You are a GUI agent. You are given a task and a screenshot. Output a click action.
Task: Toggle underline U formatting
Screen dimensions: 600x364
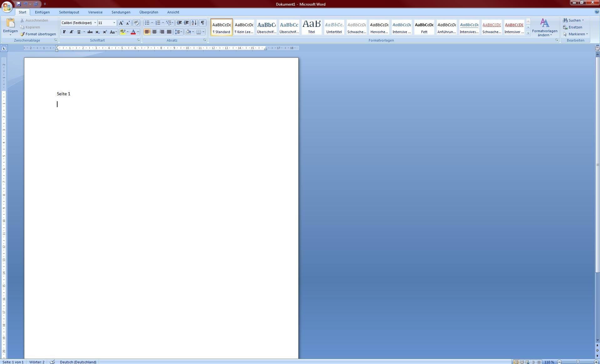[x=79, y=32]
